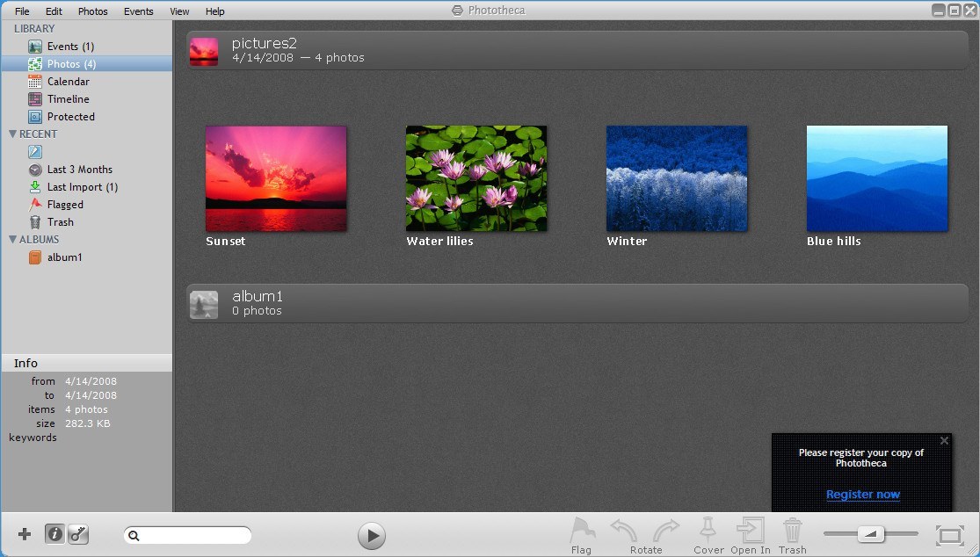Open photo in external editor via Open In
The width and height of the screenshot is (980, 557).
[750, 530]
